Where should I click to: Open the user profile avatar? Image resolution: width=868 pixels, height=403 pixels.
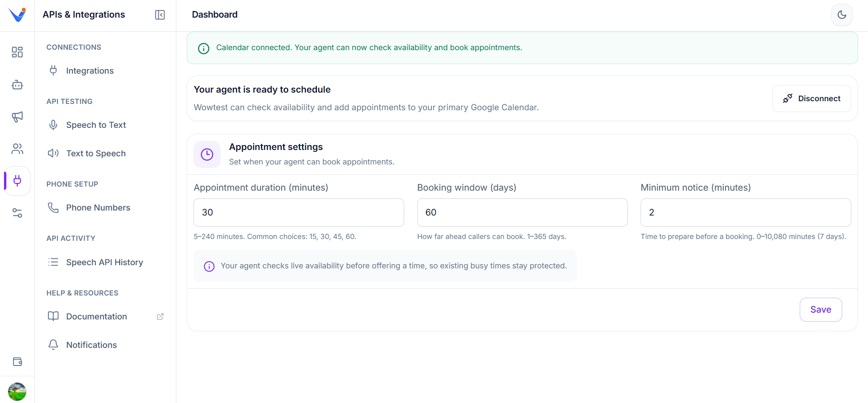(17, 391)
